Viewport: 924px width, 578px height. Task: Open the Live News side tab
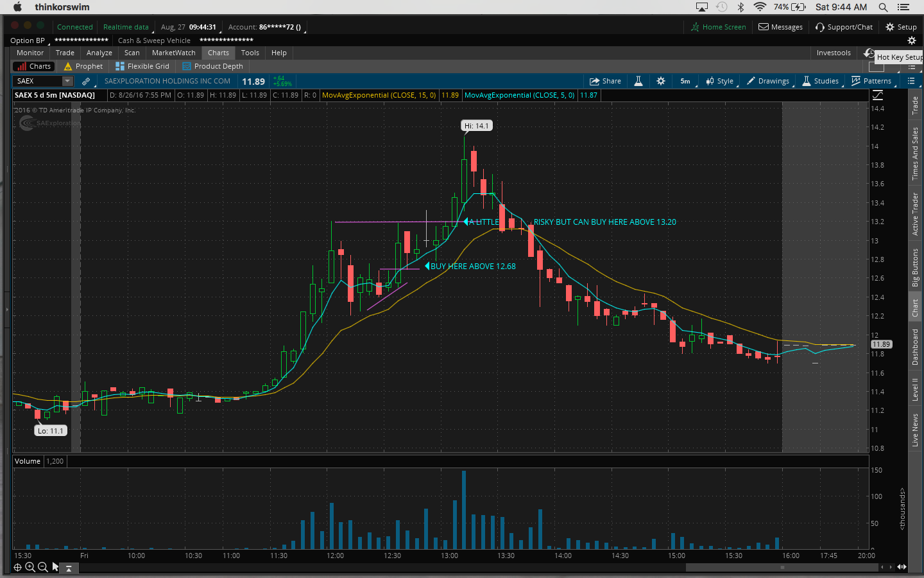click(x=916, y=430)
